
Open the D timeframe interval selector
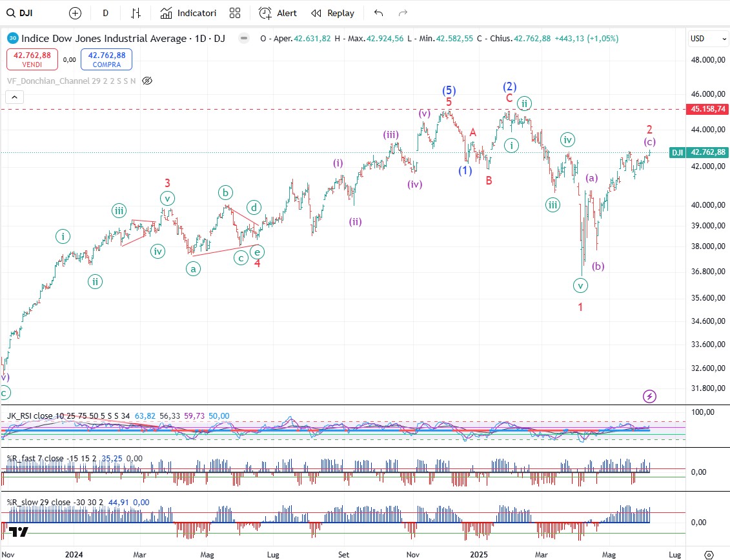click(106, 13)
